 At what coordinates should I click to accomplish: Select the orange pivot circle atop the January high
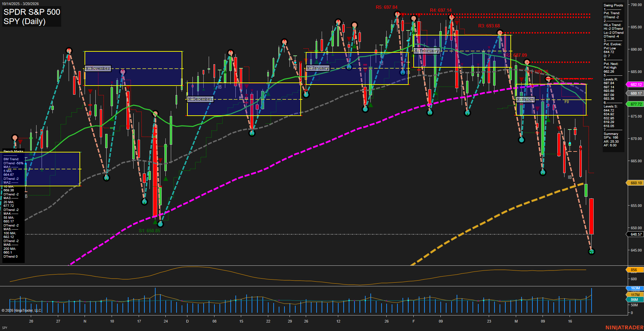pyautogui.click(x=338, y=21)
